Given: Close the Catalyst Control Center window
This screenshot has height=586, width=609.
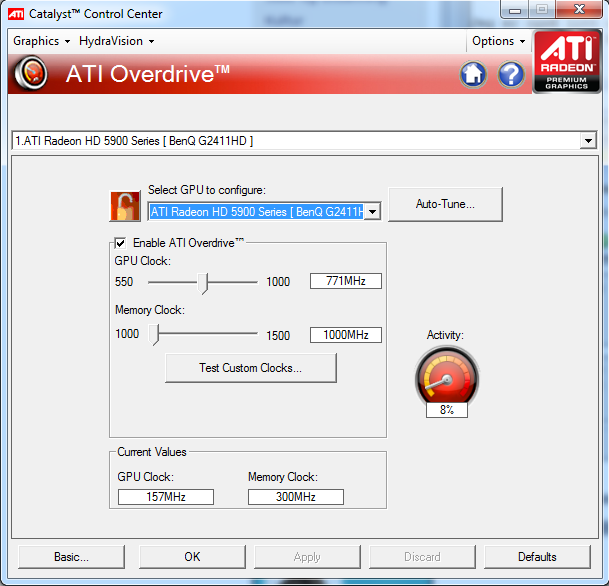Looking at the screenshot, I should [x=579, y=9].
